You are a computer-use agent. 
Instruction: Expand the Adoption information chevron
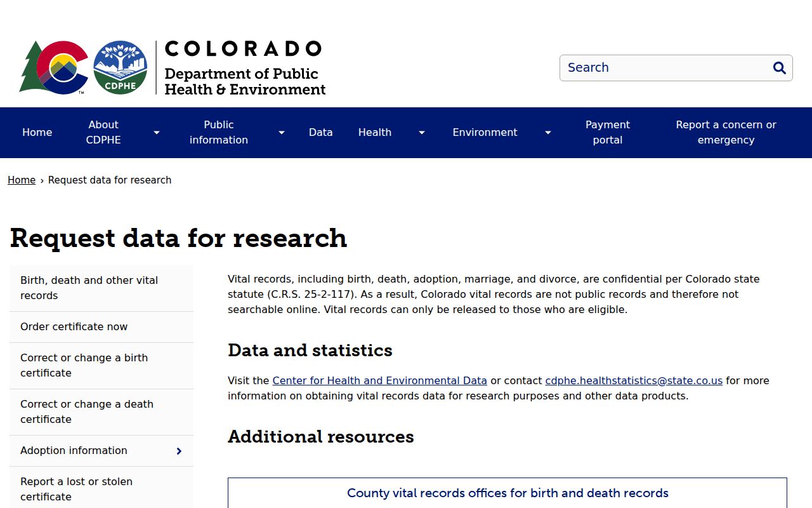click(179, 451)
